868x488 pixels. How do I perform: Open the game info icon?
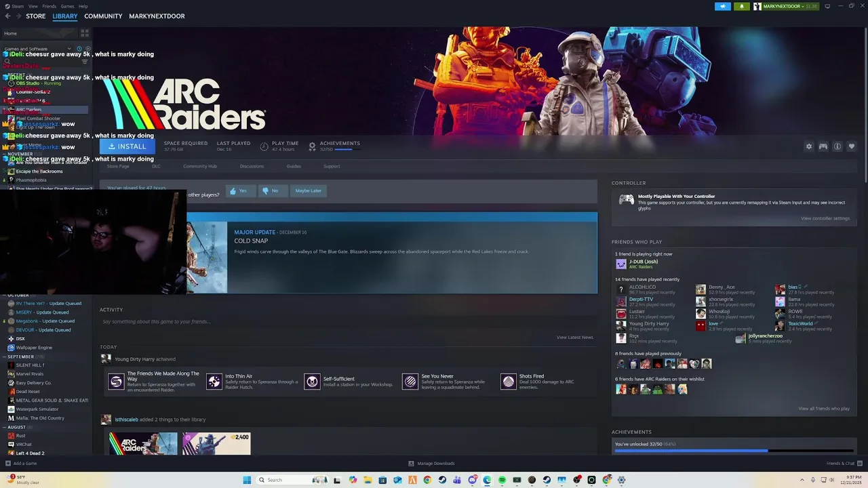(x=837, y=146)
